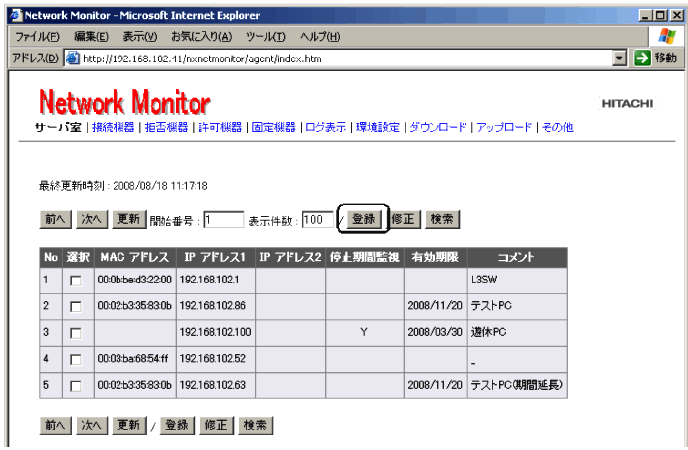
Task: Click the 停止期間監視 column header
Action: [x=365, y=257]
